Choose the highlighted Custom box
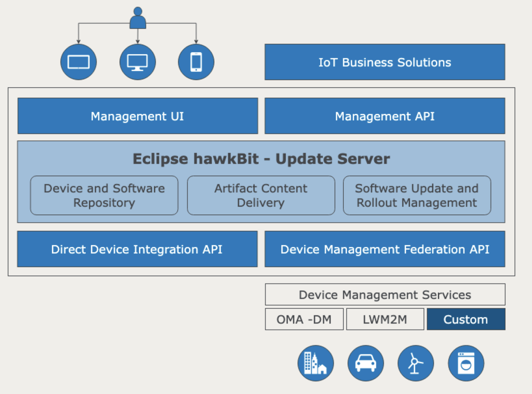Image resolution: width=532 pixels, height=394 pixels. tap(466, 319)
